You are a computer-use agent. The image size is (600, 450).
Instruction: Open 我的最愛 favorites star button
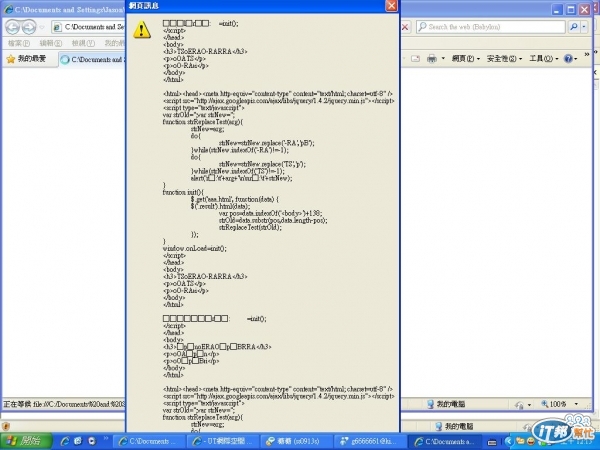(26, 59)
